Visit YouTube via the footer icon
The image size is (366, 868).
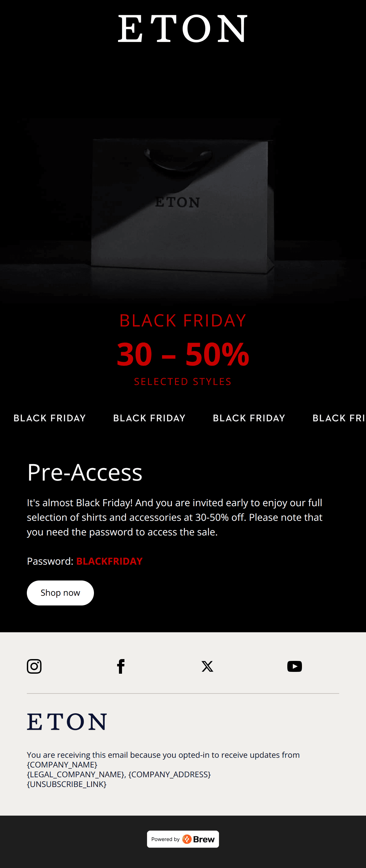coord(295,666)
